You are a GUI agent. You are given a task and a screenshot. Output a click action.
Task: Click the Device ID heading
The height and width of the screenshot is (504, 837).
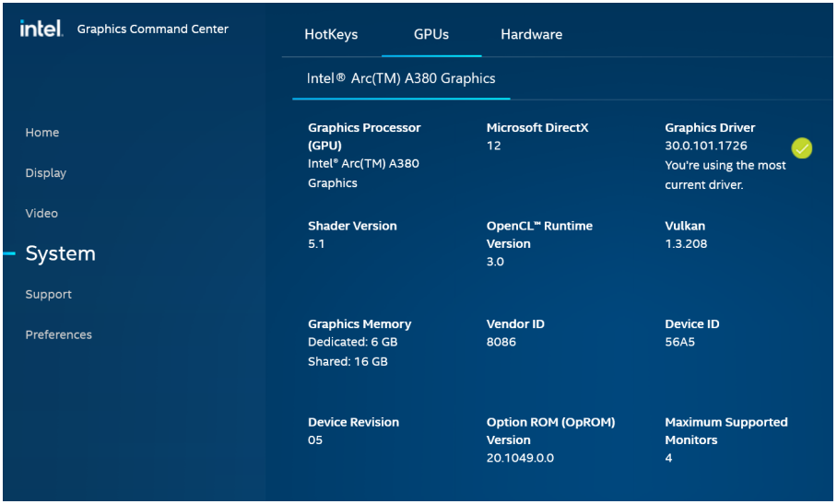tap(691, 324)
